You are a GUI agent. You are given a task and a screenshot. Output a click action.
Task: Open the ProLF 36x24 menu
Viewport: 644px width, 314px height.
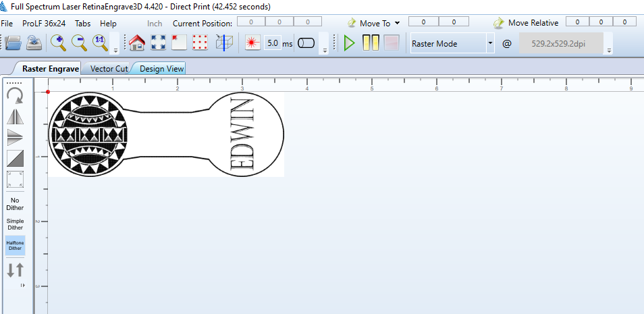pyautogui.click(x=44, y=24)
